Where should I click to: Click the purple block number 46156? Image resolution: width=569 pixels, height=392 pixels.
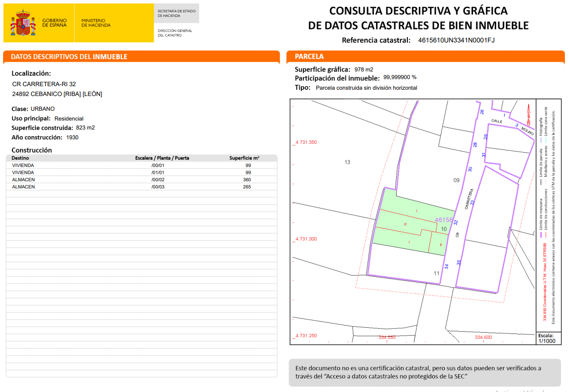(x=444, y=220)
